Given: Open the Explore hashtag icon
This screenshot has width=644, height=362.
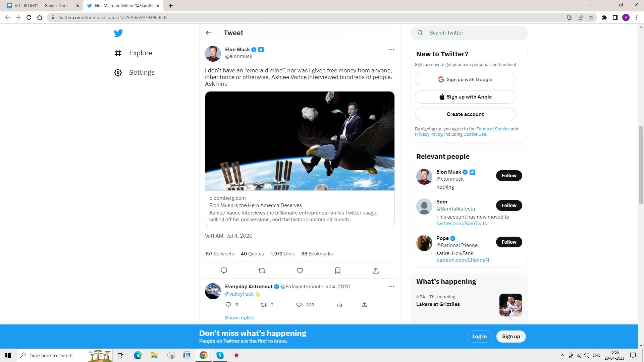Looking at the screenshot, I should [118, 53].
